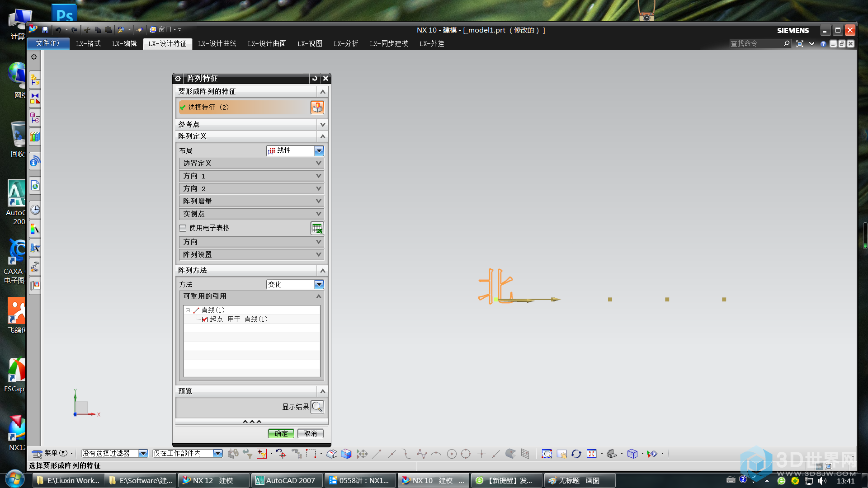Open the Reuse Library books icon
The height and width of the screenshot is (488, 868).
[35, 136]
